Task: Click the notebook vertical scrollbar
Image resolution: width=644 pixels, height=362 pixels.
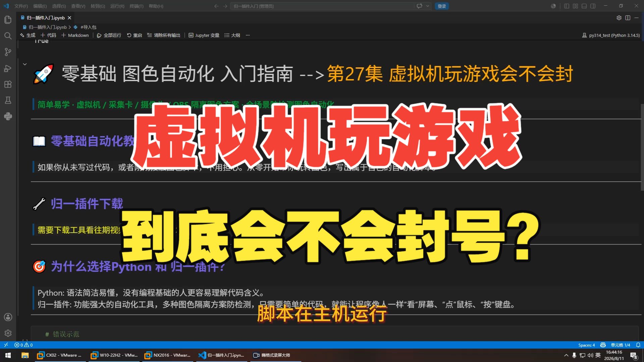Action: click(x=642, y=147)
